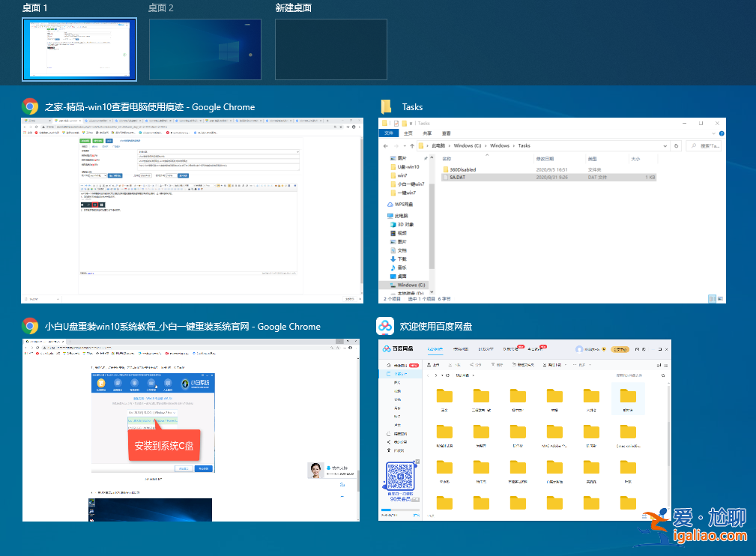Toggle details view in Explorer status bar
The image size is (756, 556).
click(x=711, y=297)
